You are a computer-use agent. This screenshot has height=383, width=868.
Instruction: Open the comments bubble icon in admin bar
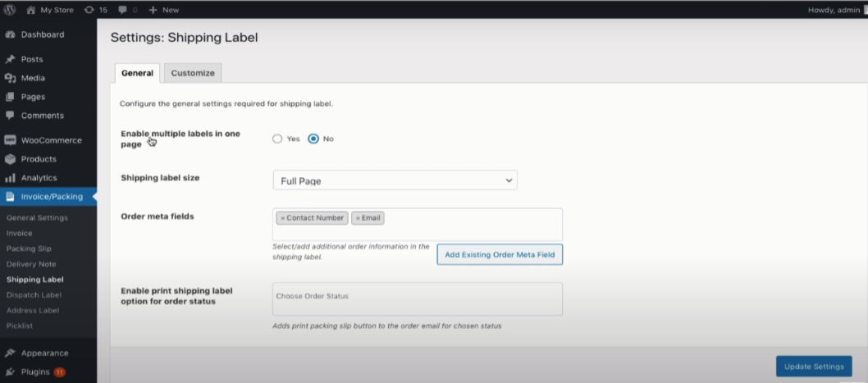pyautogui.click(x=123, y=10)
